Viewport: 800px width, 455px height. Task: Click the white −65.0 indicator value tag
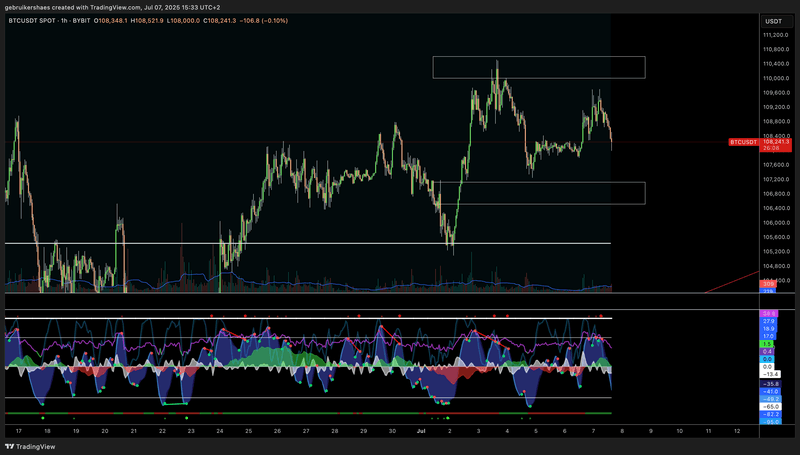[x=770, y=407]
